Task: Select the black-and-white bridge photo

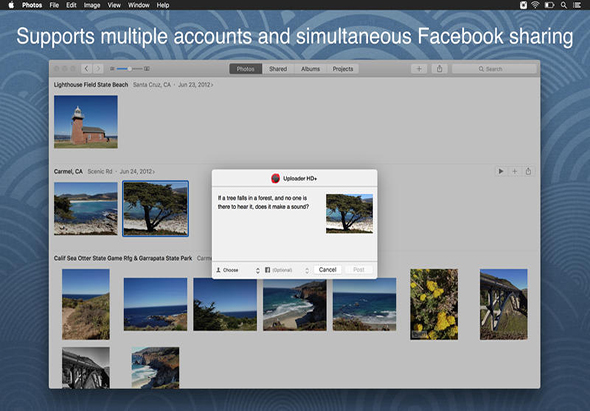Action: [x=86, y=368]
